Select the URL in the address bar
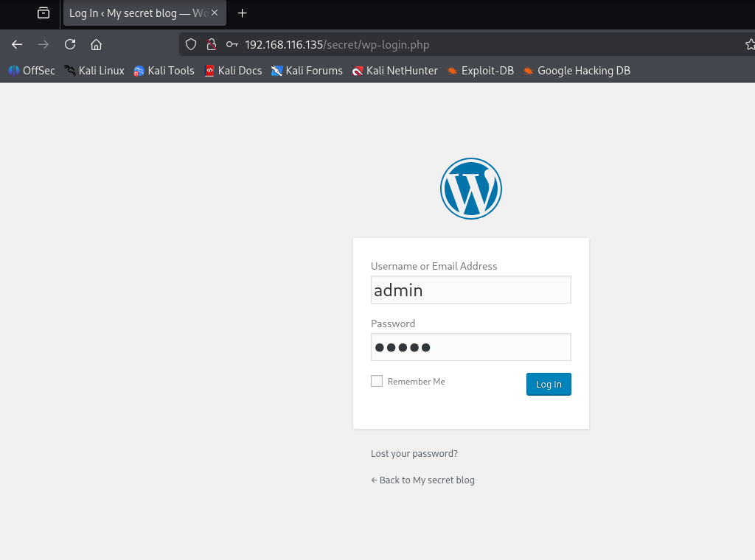 point(337,45)
